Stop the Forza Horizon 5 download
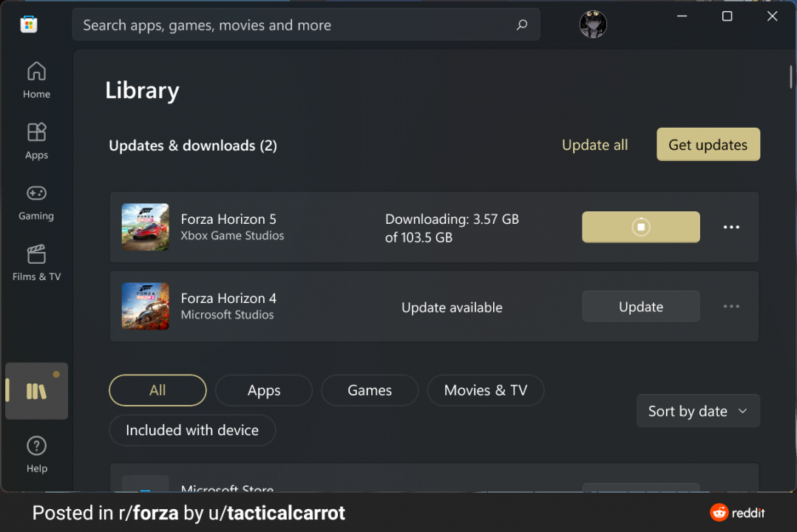 point(641,227)
